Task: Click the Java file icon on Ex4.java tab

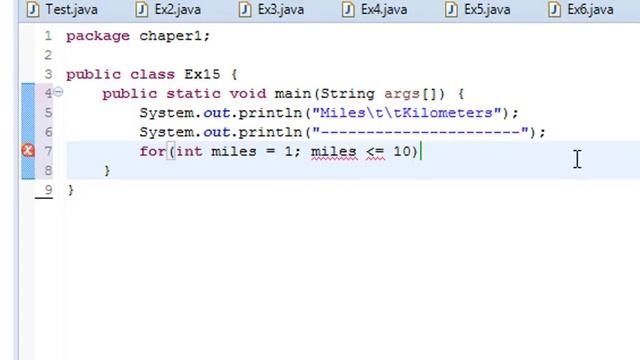Action: [348, 9]
